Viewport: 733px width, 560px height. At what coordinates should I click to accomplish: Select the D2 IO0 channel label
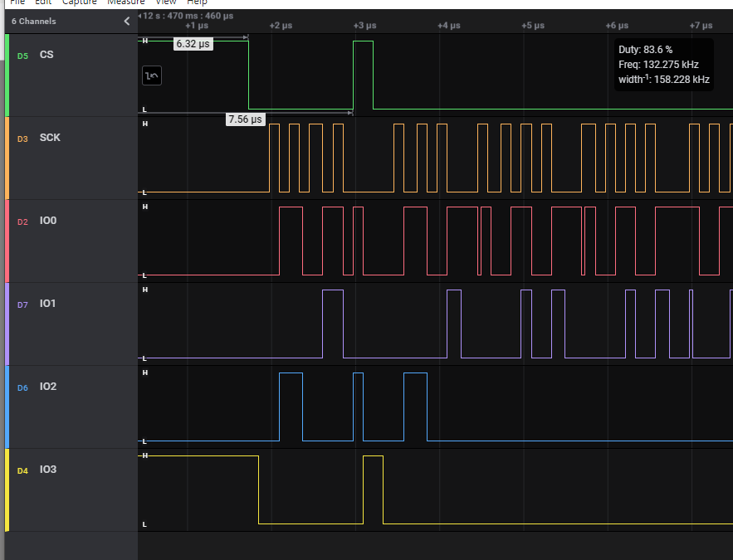pyautogui.click(x=37, y=221)
